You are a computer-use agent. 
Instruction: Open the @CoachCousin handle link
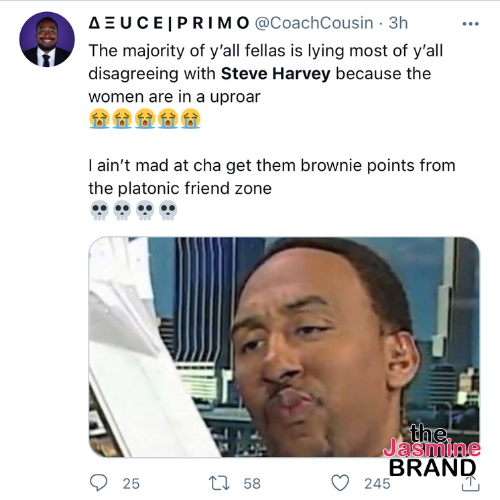(314, 23)
